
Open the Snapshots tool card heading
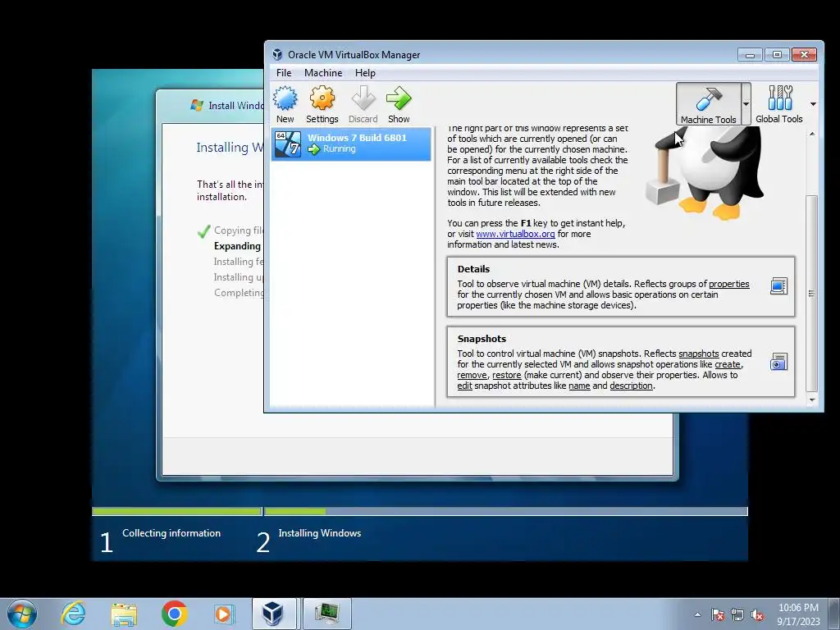click(482, 339)
